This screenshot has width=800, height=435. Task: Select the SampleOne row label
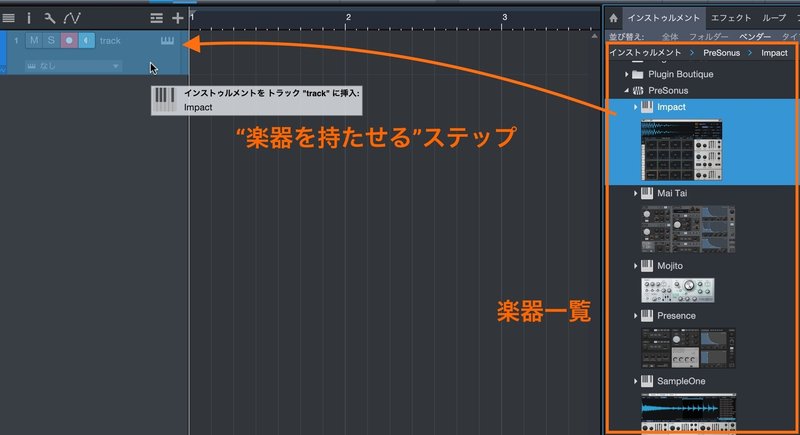[681, 381]
